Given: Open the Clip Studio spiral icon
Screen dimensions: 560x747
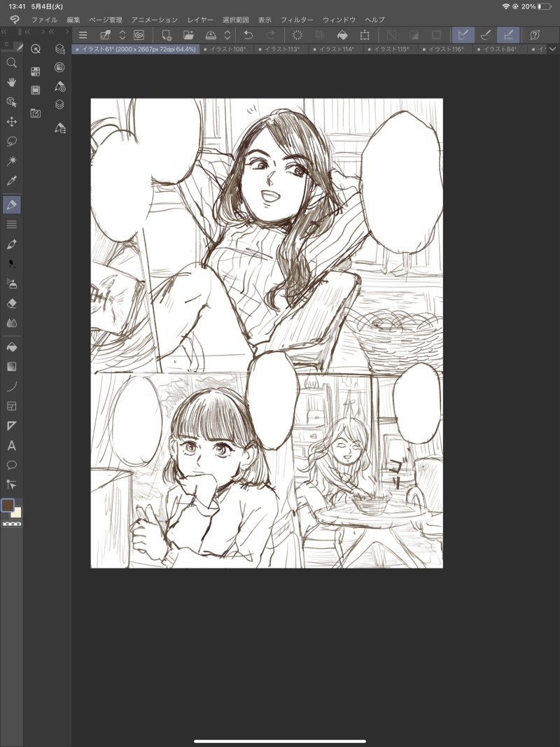Looking at the screenshot, I should tap(139, 35).
